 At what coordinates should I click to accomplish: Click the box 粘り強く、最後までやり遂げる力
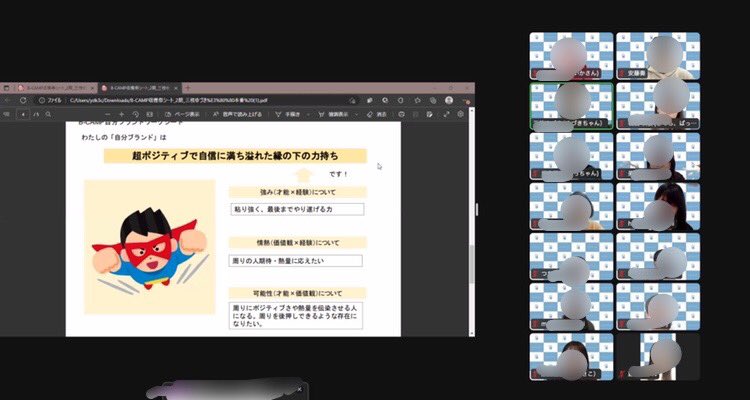(297, 209)
